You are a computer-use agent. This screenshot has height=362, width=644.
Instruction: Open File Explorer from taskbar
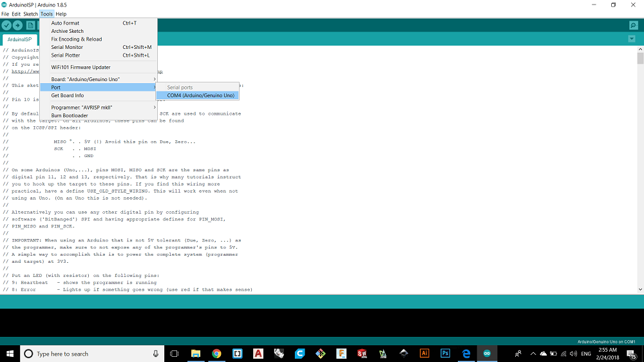pyautogui.click(x=196, y=354)
